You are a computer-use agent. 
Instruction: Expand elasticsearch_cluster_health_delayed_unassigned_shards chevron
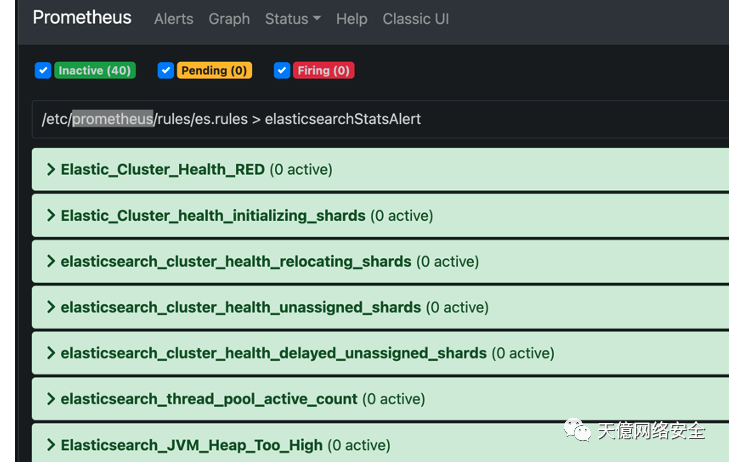coord(51,353)
